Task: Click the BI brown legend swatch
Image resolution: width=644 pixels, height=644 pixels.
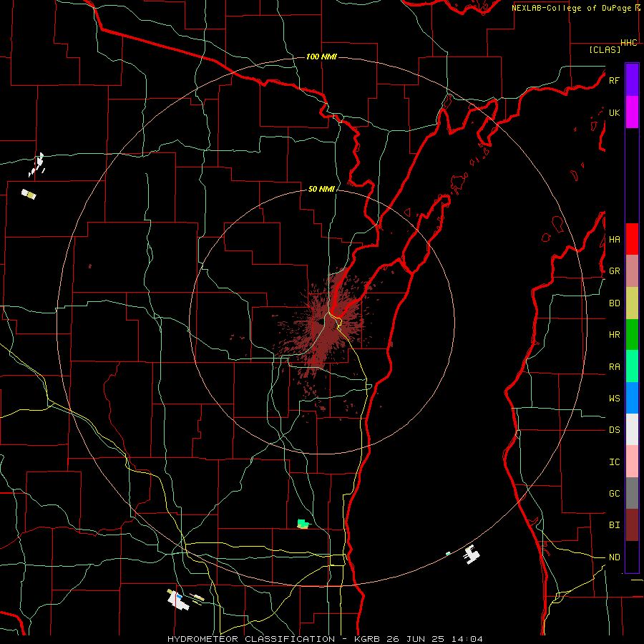Action: pyautogui.click(x=632, y=525)
